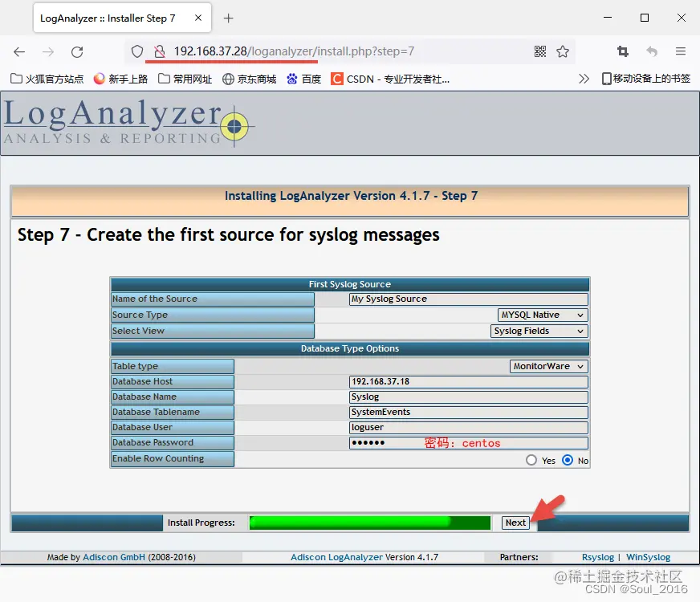Open the 常用网址 bookmark folder
The width and height of the screenshot is (700, 602).
point(185,79)
